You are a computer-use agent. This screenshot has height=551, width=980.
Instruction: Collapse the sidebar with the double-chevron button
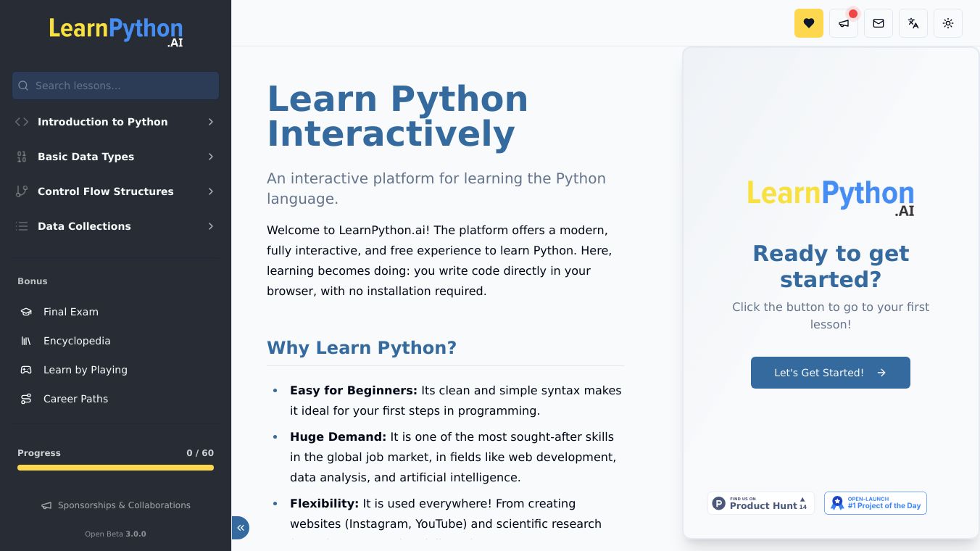click(x=241, y=528)
